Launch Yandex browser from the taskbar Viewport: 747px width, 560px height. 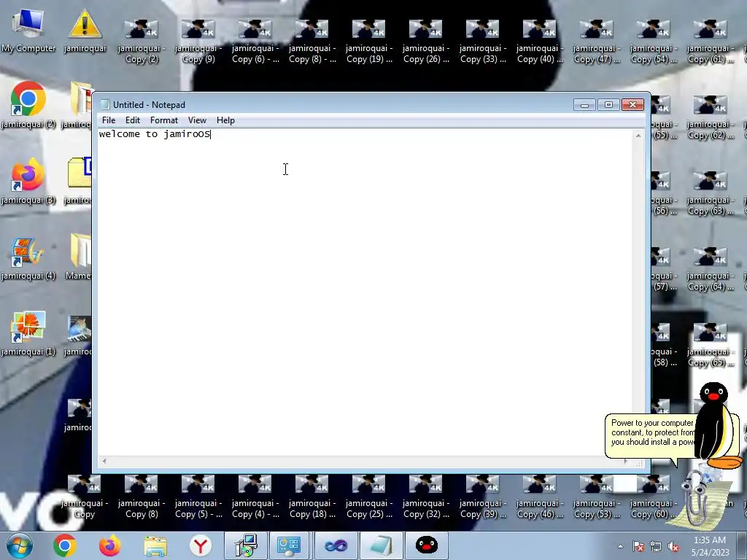(x=201, y=545)
